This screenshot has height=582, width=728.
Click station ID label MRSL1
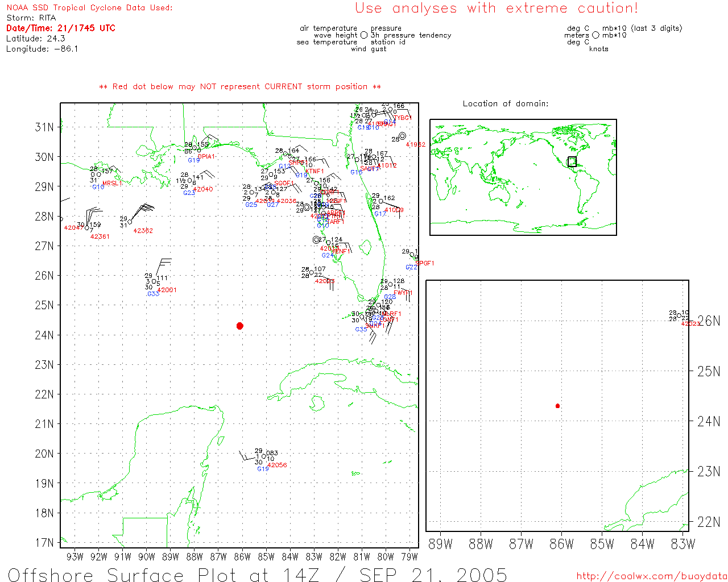click(x=112, y=184)
